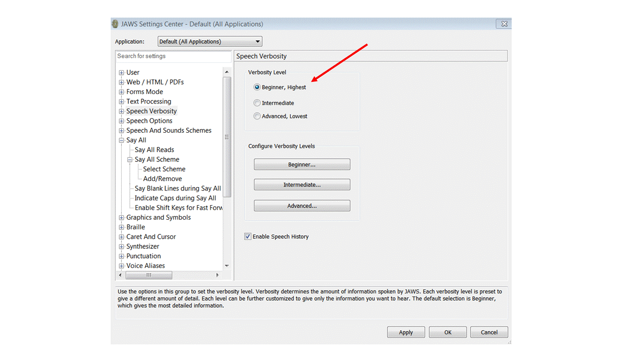Expand Speech And Sounds Schemes node
The width and height of the screenshot is (644, 362).
click(x=121, y=131)
